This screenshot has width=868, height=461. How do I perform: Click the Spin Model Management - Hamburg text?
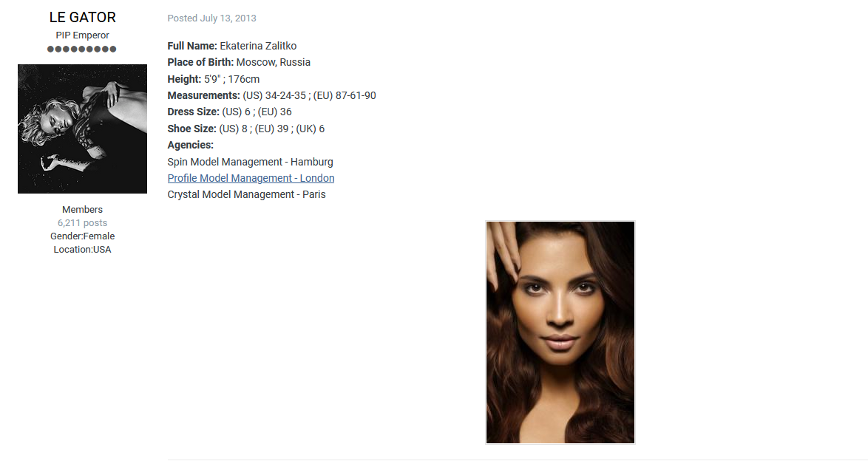point(250,162)
